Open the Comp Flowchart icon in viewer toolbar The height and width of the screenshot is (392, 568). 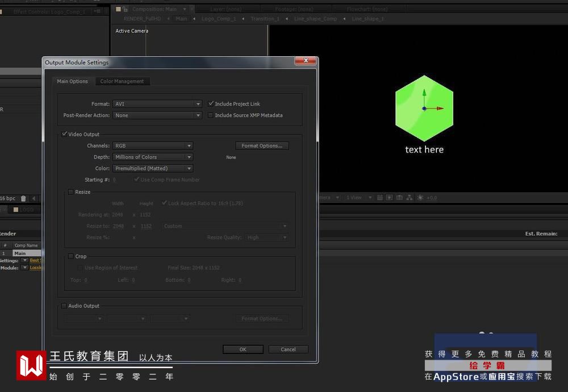pyautogui.click(x=410, y=198)
